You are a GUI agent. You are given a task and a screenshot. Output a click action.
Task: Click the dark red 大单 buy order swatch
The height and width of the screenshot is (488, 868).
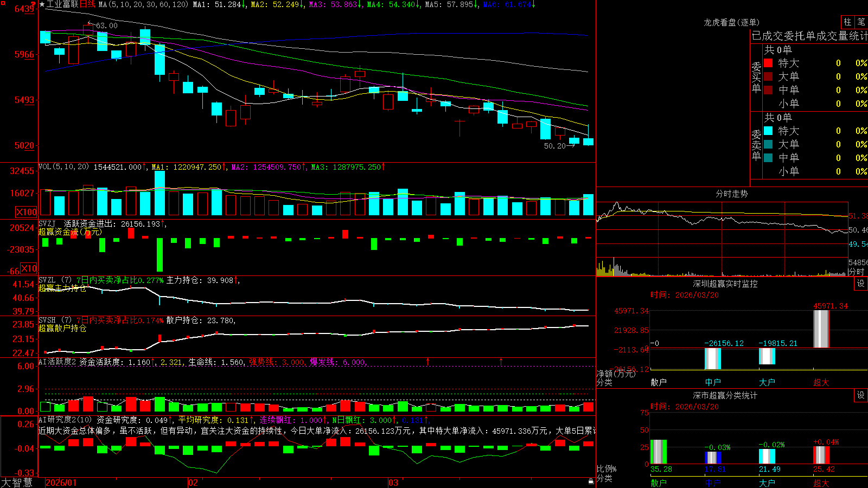[768, 76]
